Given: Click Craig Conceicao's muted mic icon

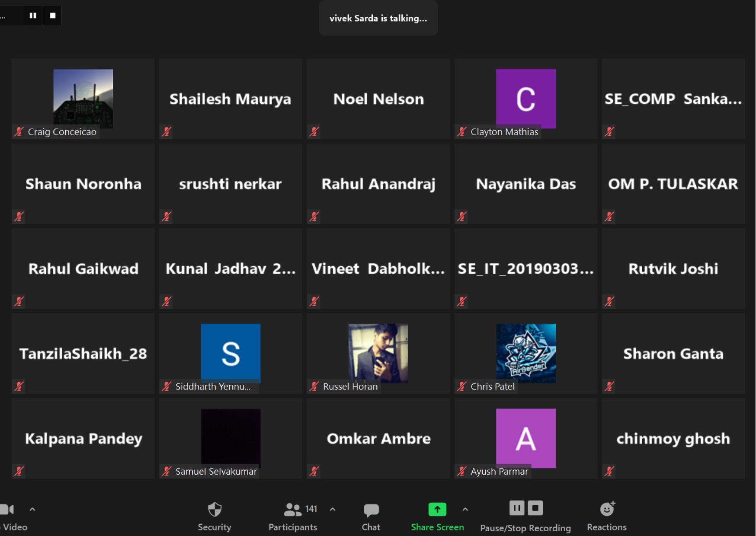Looking at the screenshot, I should 19,131.
